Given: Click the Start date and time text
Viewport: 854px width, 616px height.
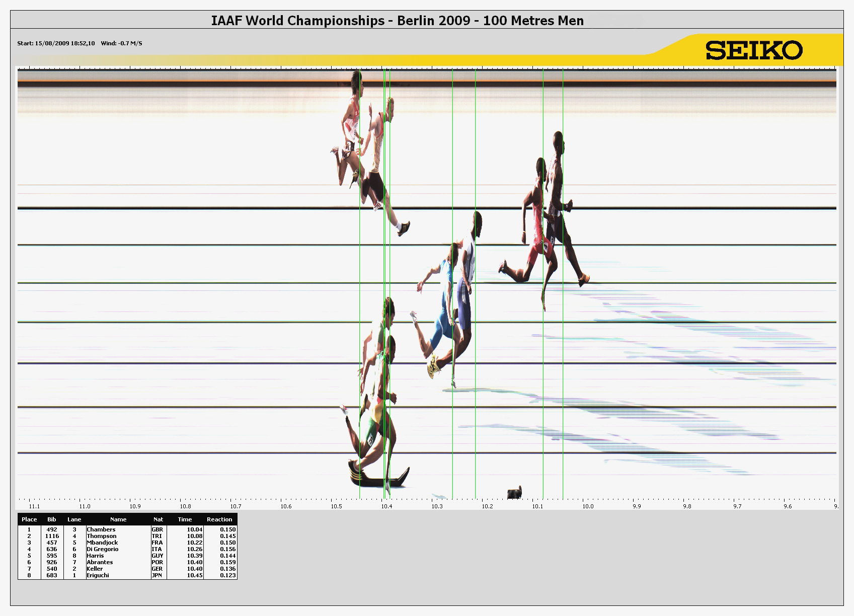Looking at the screenshot, I should 56,43.
